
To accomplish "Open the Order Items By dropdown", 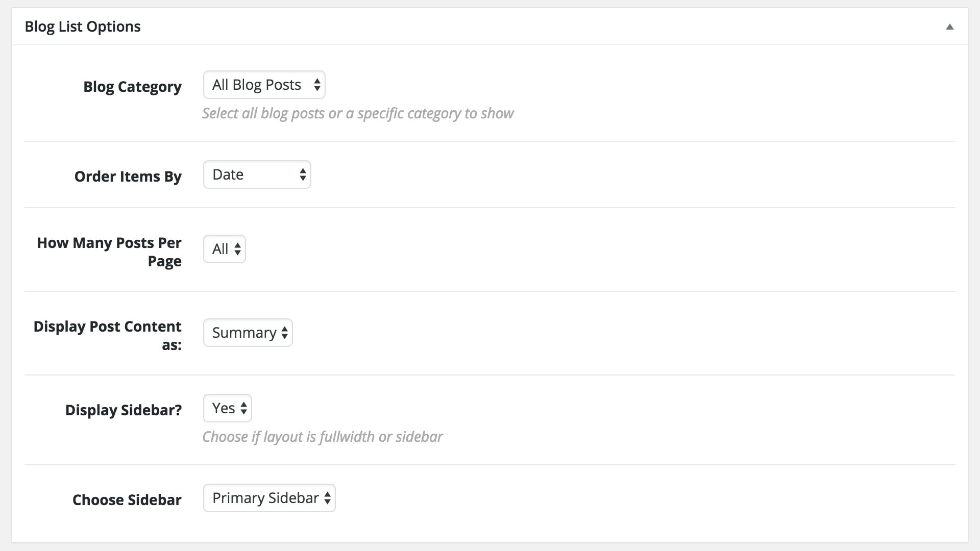I will (257, 174).
